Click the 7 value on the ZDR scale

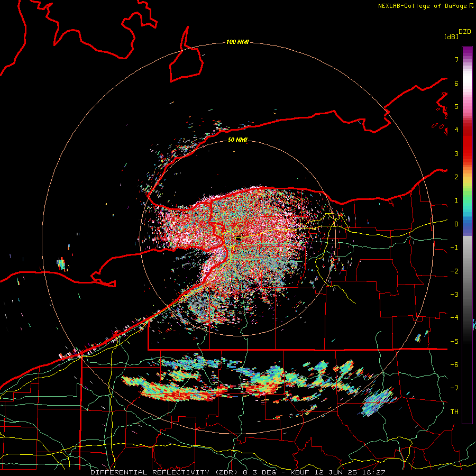click(456, 59)
